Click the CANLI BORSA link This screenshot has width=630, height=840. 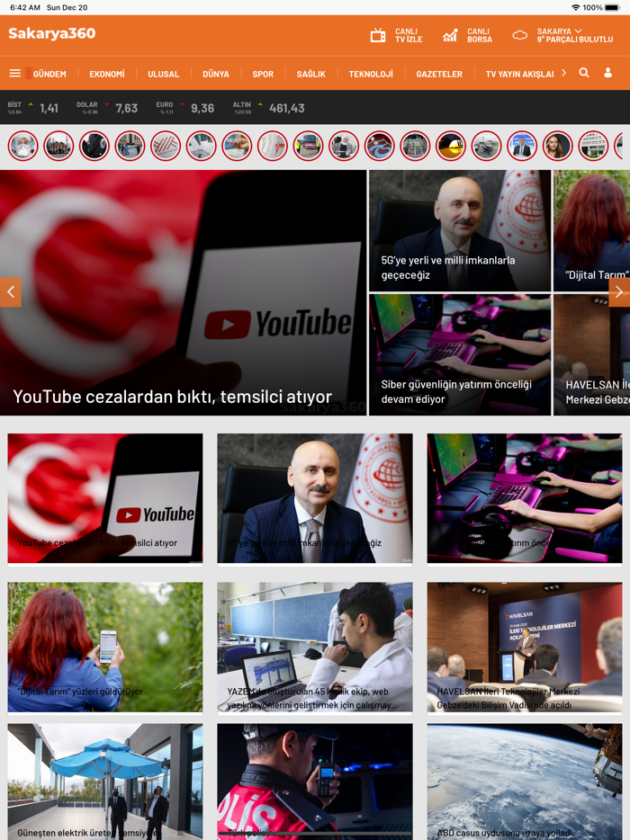tap(480, 35)
